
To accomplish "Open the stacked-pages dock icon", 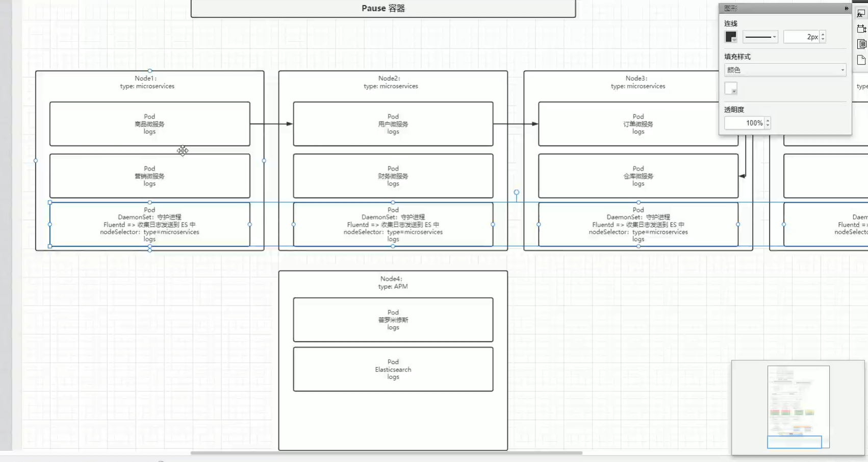I will tap(861, 44).
